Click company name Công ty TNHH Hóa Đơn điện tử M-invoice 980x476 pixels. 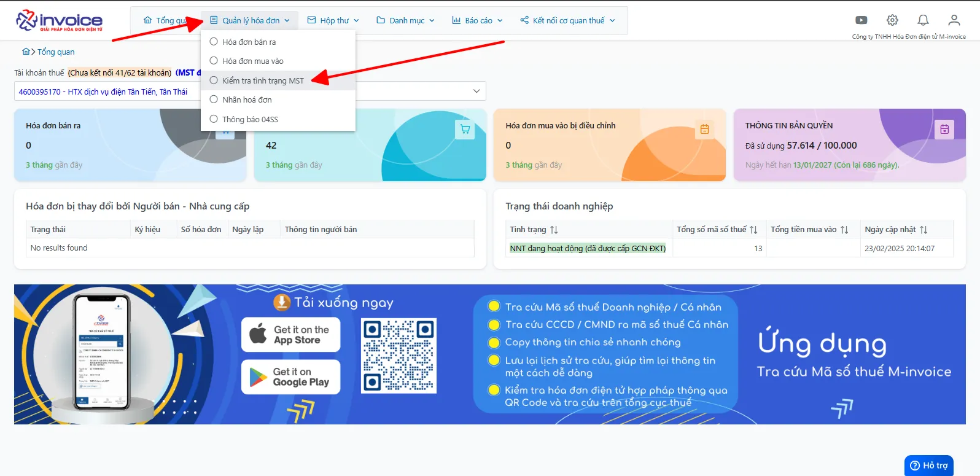coord(909,37)
